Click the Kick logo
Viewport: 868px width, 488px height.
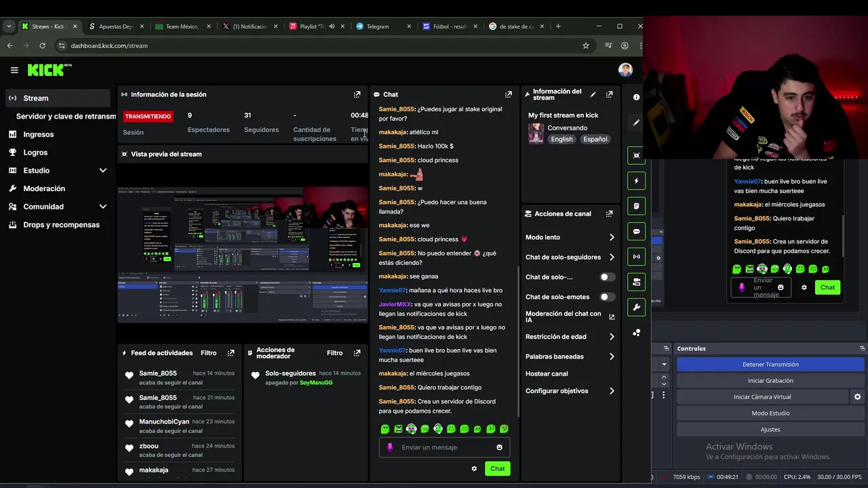click(50, 70)
